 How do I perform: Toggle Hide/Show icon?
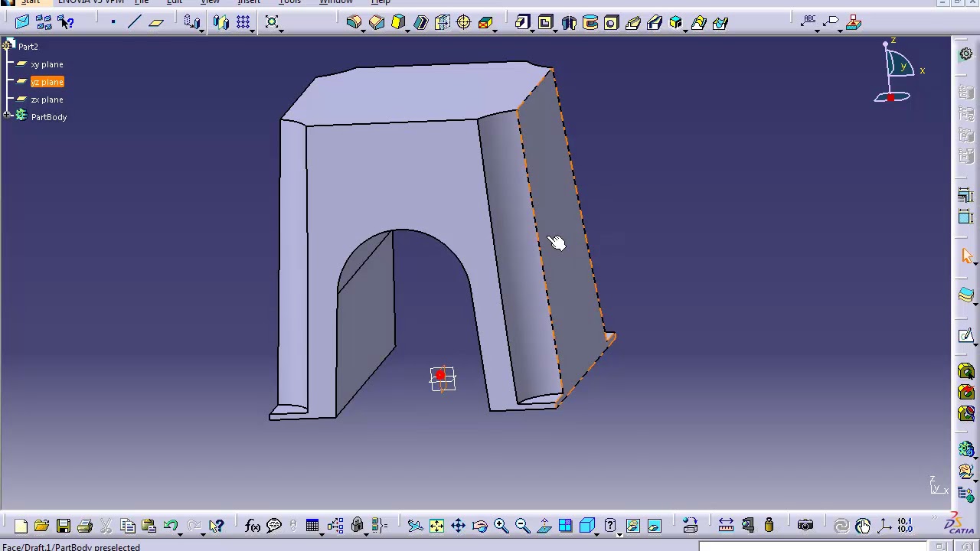[632, 526]
